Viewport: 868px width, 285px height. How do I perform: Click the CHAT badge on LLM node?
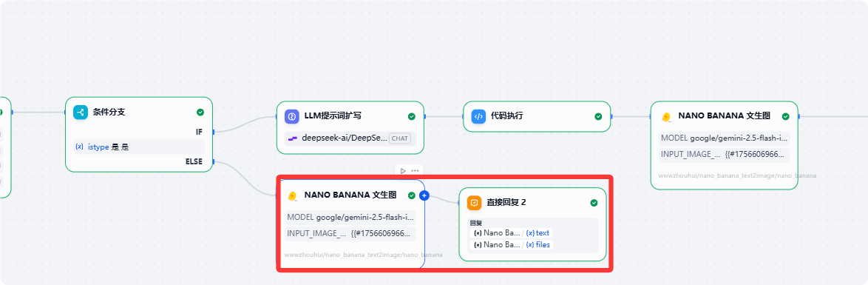[x=400, y=138]
